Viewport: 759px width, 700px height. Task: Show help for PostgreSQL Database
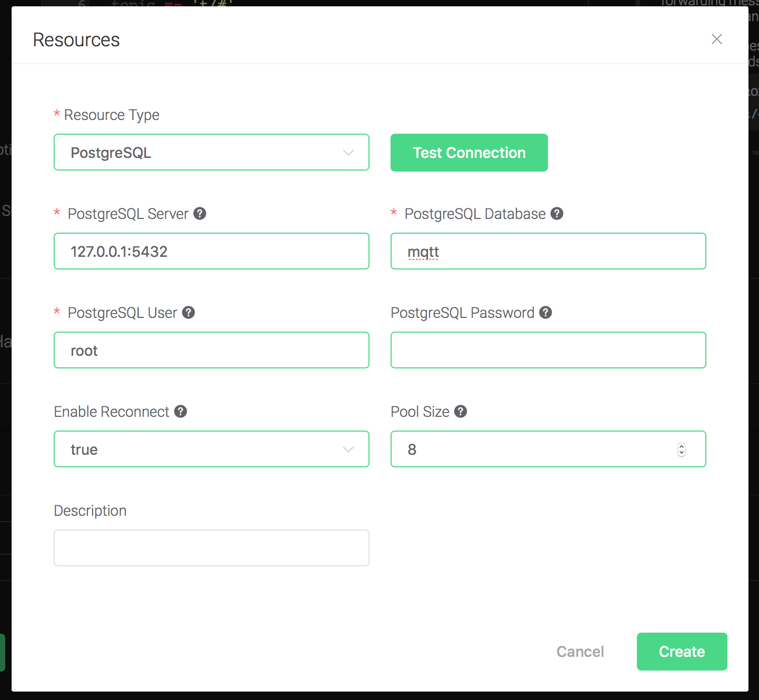(x=557, y=214)
